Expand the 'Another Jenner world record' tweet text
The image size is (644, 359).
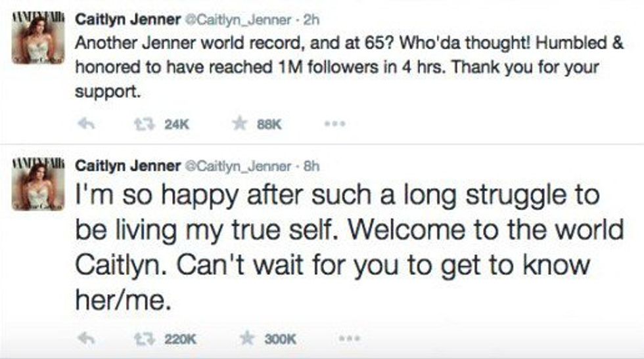(x=329, y=67)
